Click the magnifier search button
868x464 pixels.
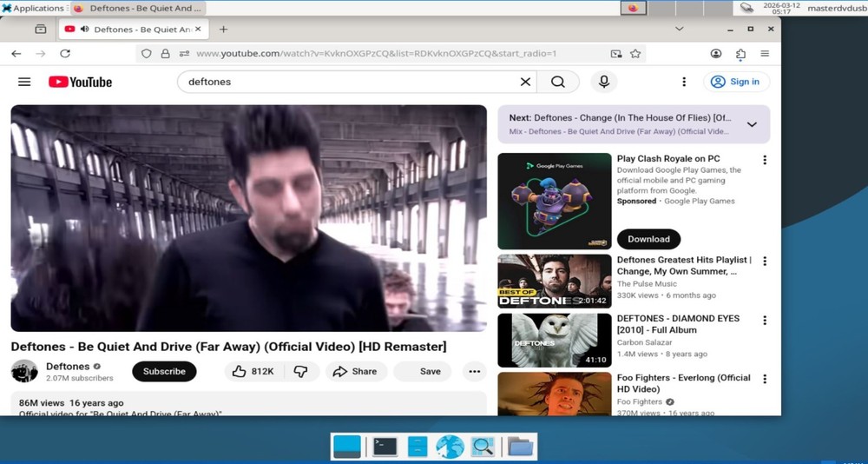point(558,82)
